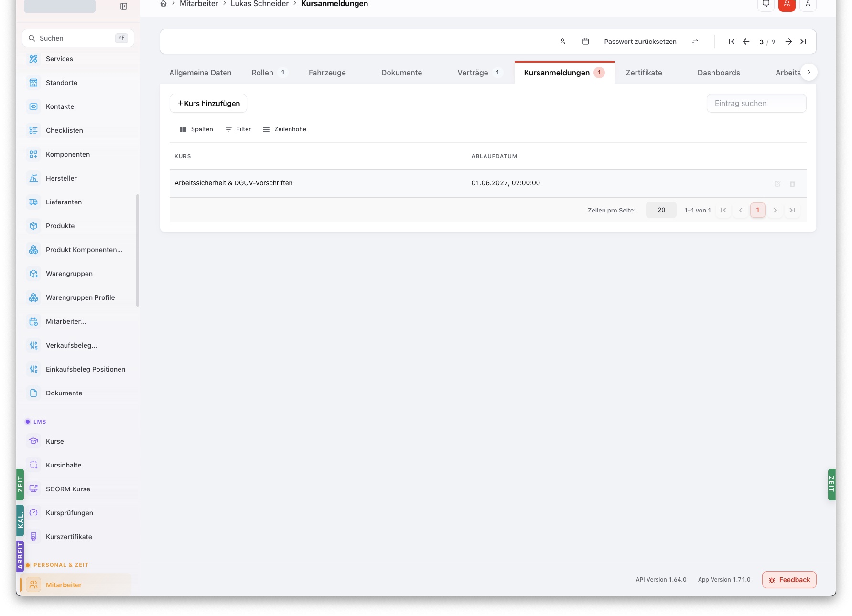
Task: Click the red users icon button
Action: (x=787, y=4)
